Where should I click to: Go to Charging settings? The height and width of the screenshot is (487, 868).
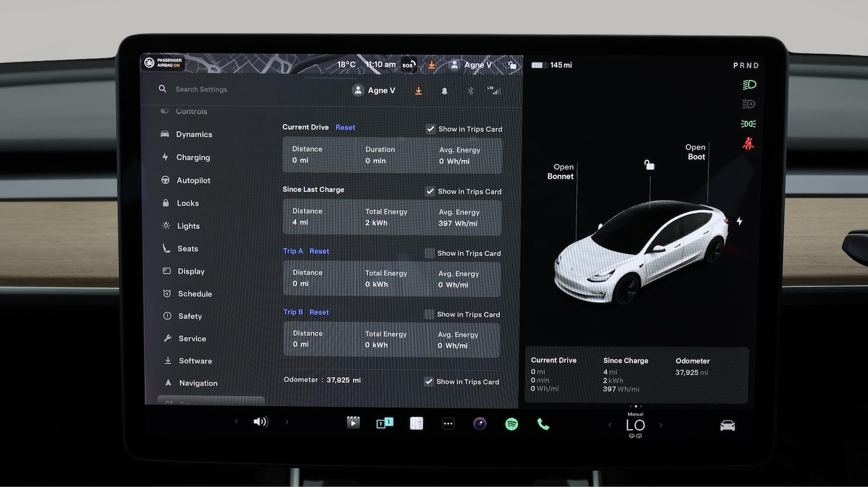(x=186, y=158)
